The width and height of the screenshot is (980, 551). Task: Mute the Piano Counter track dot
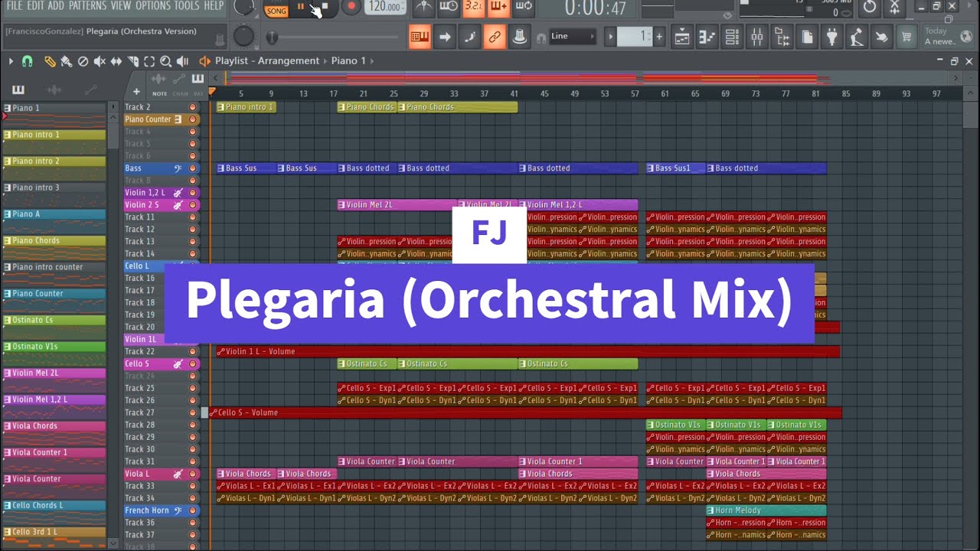[x=192, y=119]
